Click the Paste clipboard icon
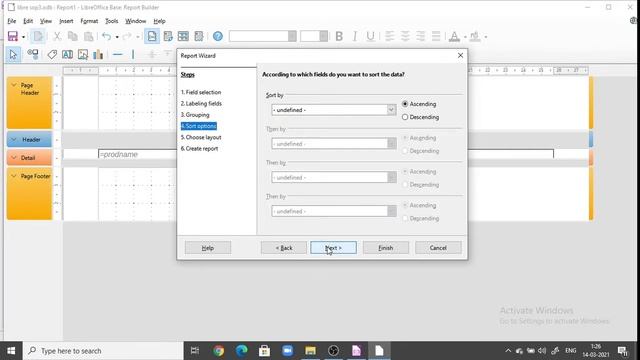640x360 pixels. (88, 36)
